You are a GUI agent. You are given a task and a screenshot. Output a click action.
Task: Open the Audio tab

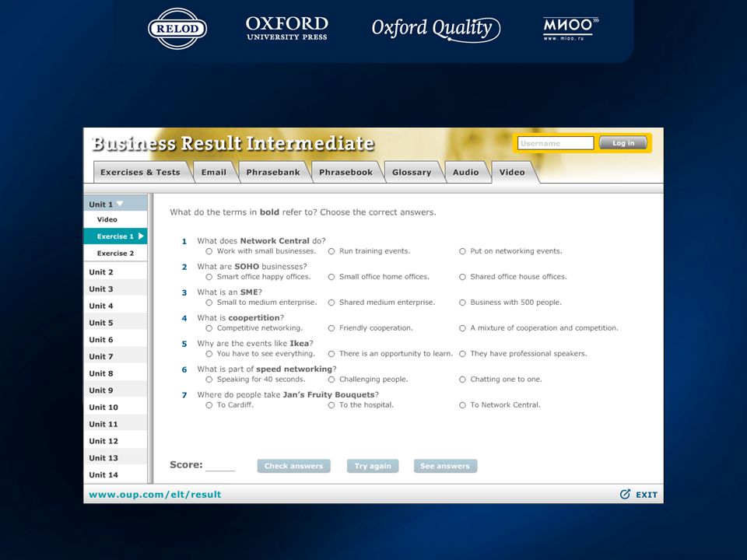(466, 173)
